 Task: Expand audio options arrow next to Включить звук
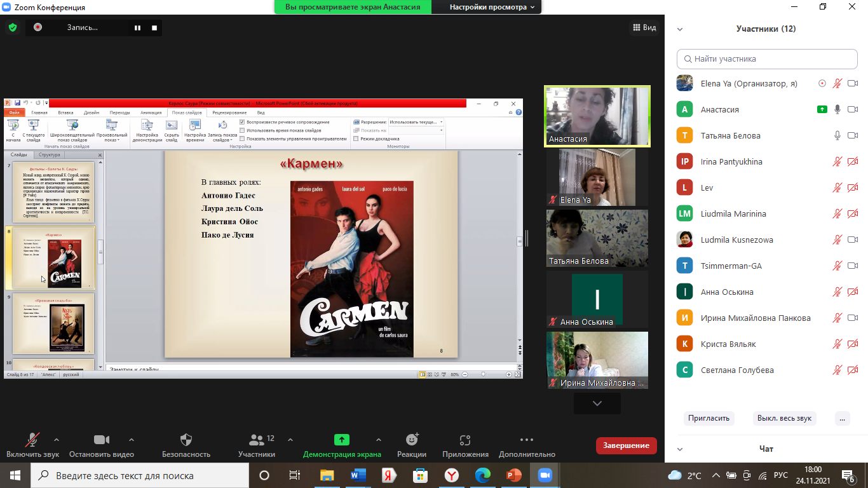(x=57, y=439)
